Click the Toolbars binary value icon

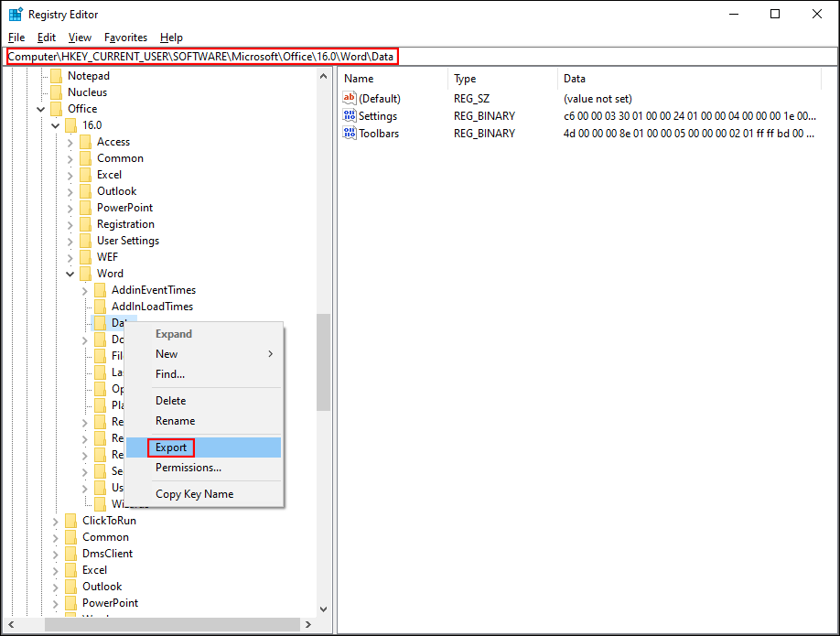click(350, 133)
